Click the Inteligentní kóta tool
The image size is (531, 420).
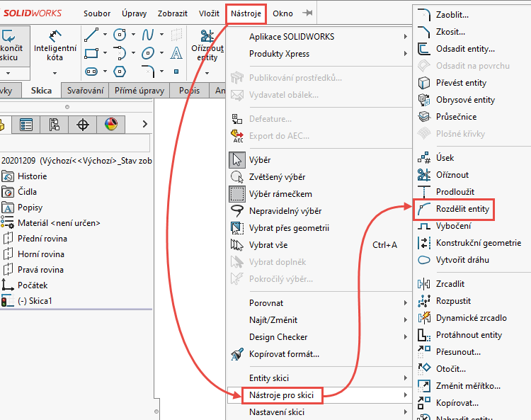55,45
